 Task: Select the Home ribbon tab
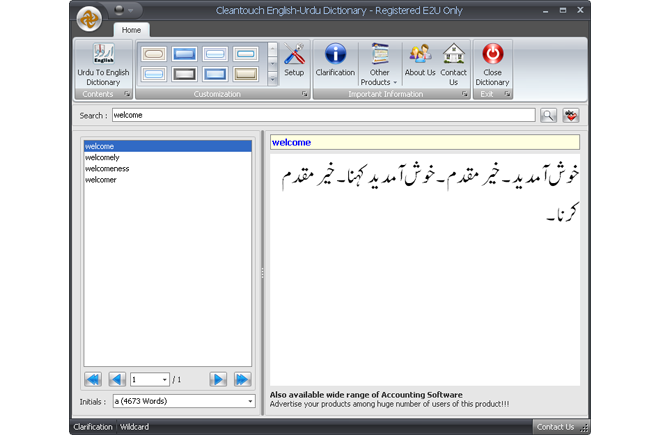tap(131, 30)
